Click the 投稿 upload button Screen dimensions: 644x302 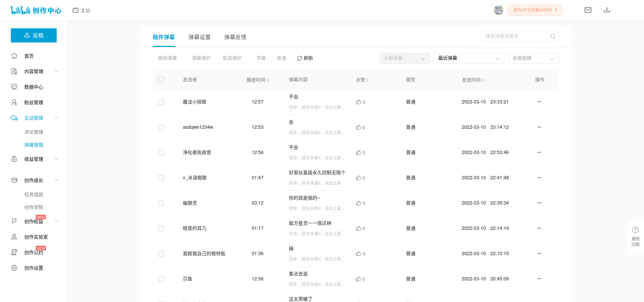[x=34, y=35]
